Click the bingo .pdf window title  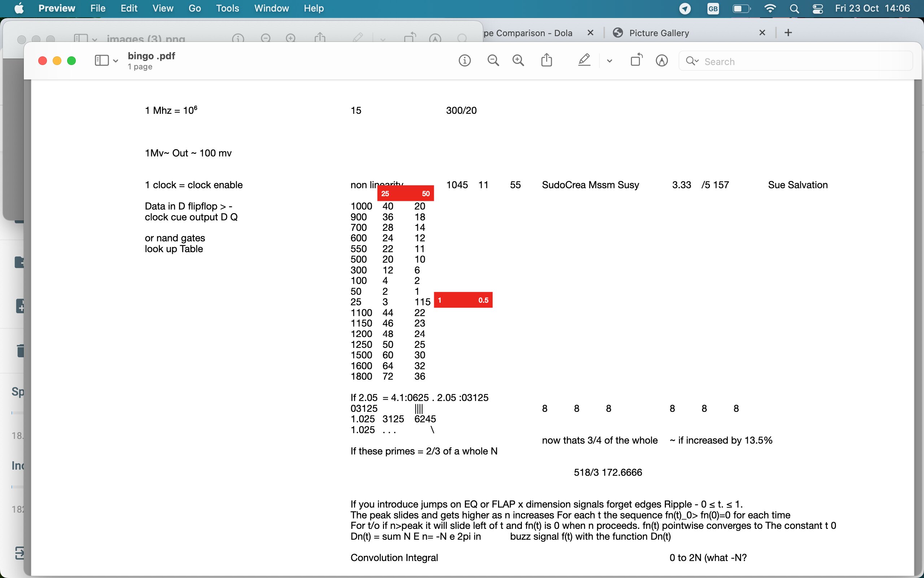(x=151, y=56)
